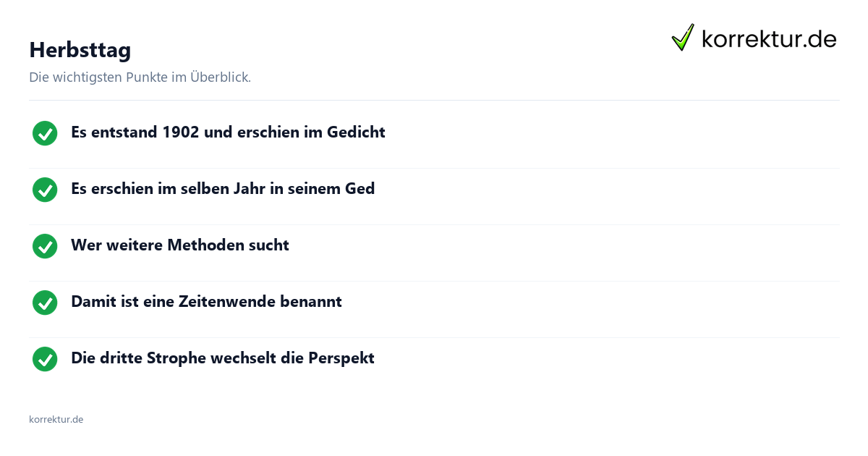This screenshot has height=456, width=868.
Task: Click the footer korrektur.de link
Action: [x=56, y=419]
